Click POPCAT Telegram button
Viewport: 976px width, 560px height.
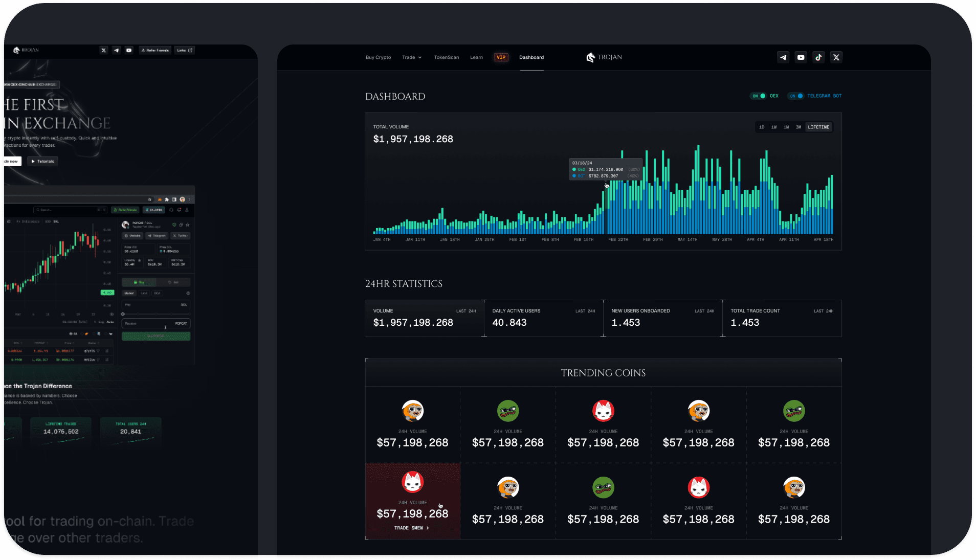point(157,236)
